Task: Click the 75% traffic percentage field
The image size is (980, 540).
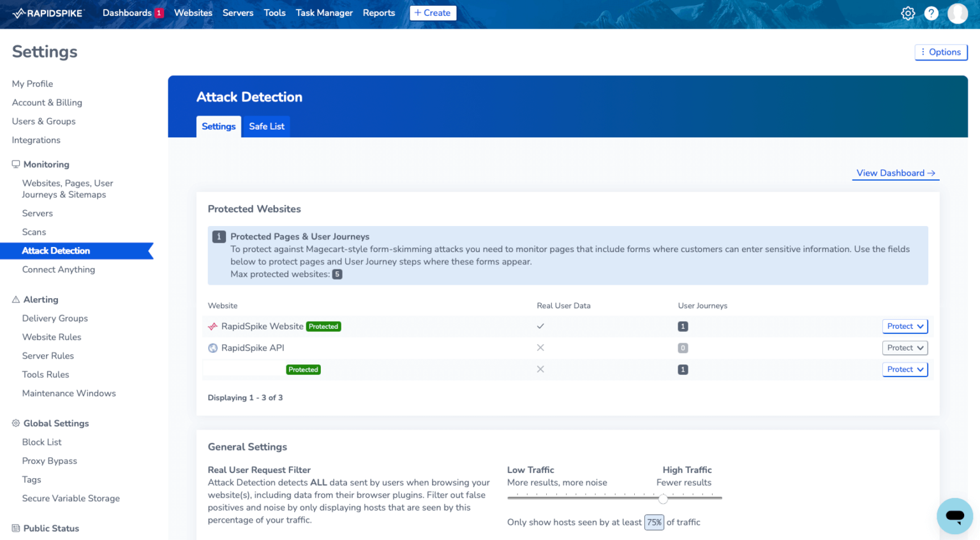Action: tap(654, 522)
